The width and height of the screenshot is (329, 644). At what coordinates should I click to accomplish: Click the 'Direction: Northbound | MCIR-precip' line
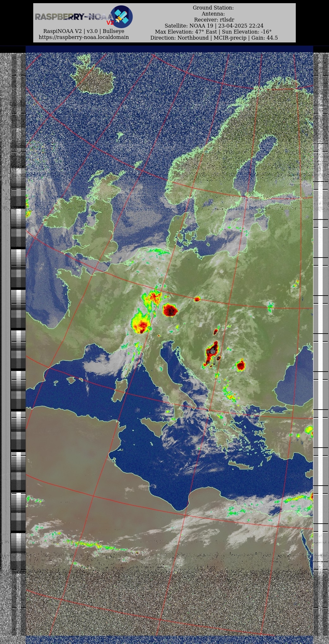pyautogui.click(x=214, y=38)
